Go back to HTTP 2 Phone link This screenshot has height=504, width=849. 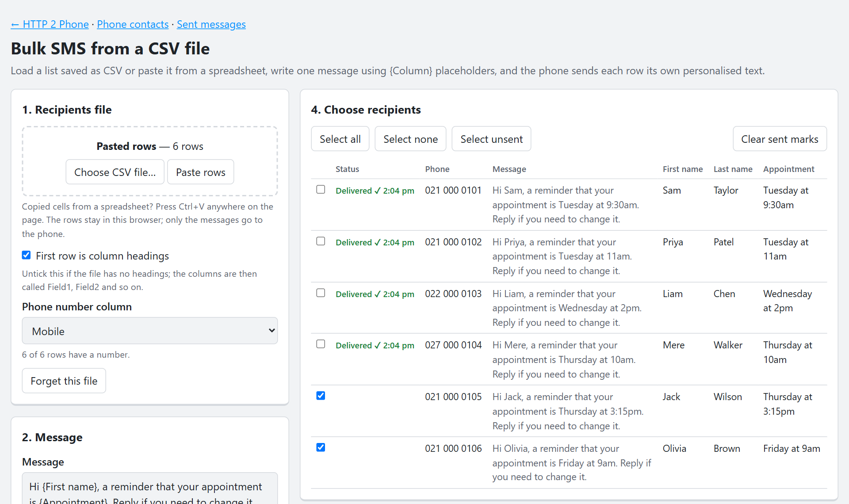(x=50, y=24)
